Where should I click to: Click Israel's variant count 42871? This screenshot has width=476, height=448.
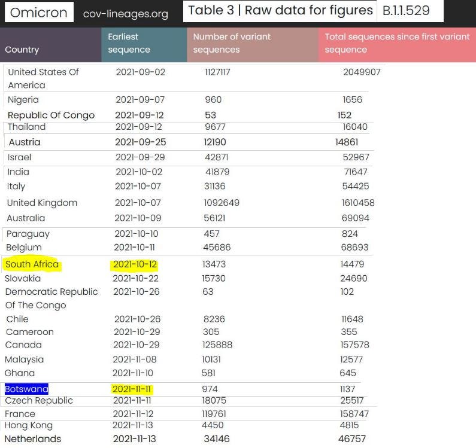(216, 157)
